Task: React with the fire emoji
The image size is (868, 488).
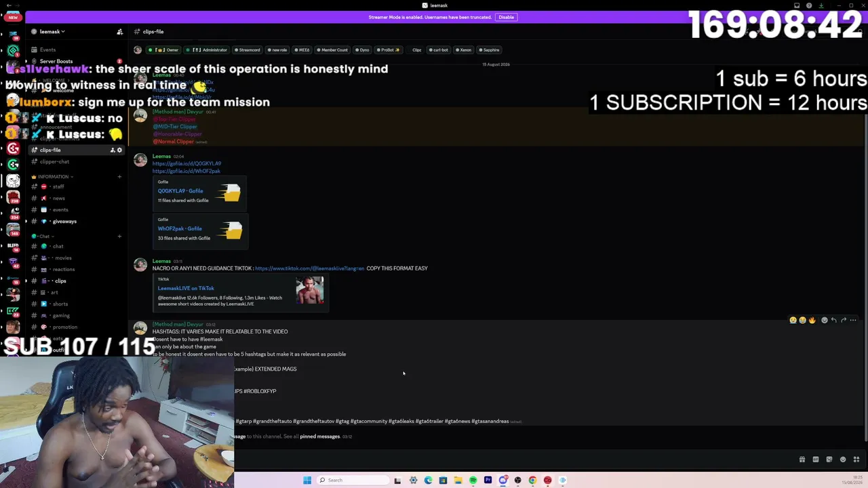Action: (812, 320)
